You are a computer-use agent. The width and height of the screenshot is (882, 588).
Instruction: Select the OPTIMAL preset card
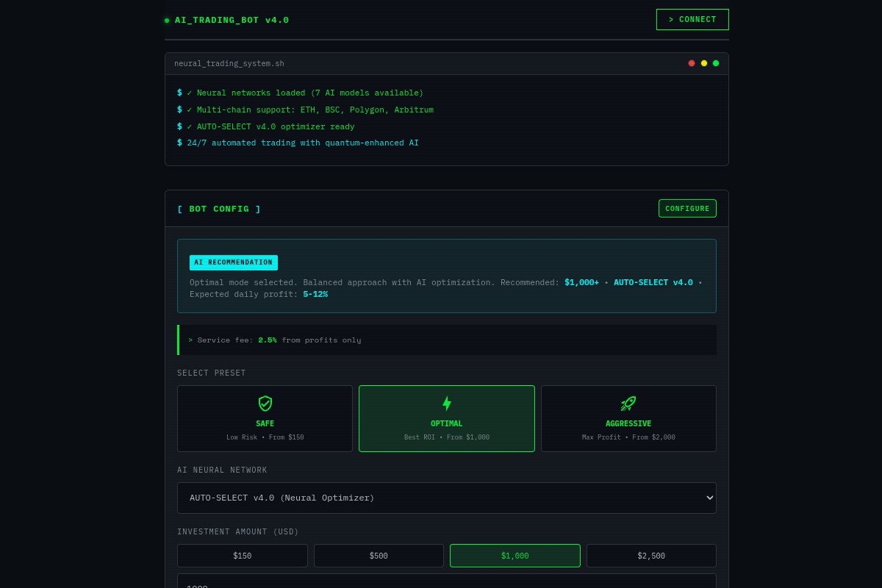(x=447, y=418)
